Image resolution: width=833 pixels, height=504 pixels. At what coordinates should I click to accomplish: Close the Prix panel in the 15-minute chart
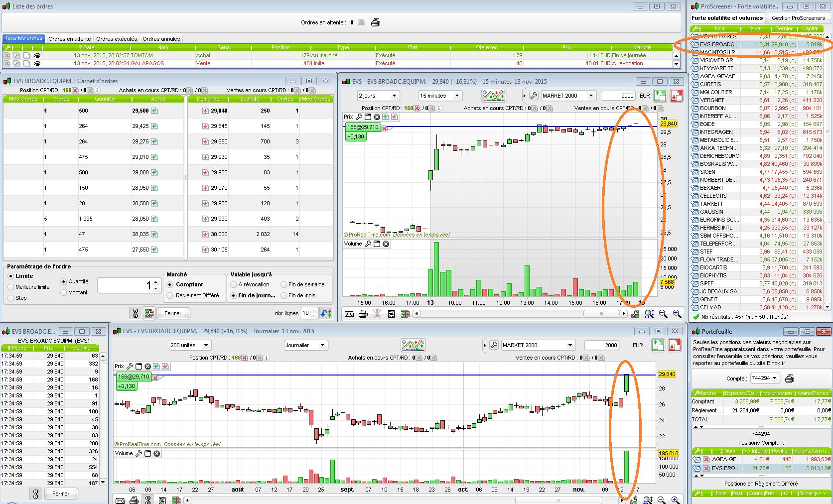(x=377, y=117)
